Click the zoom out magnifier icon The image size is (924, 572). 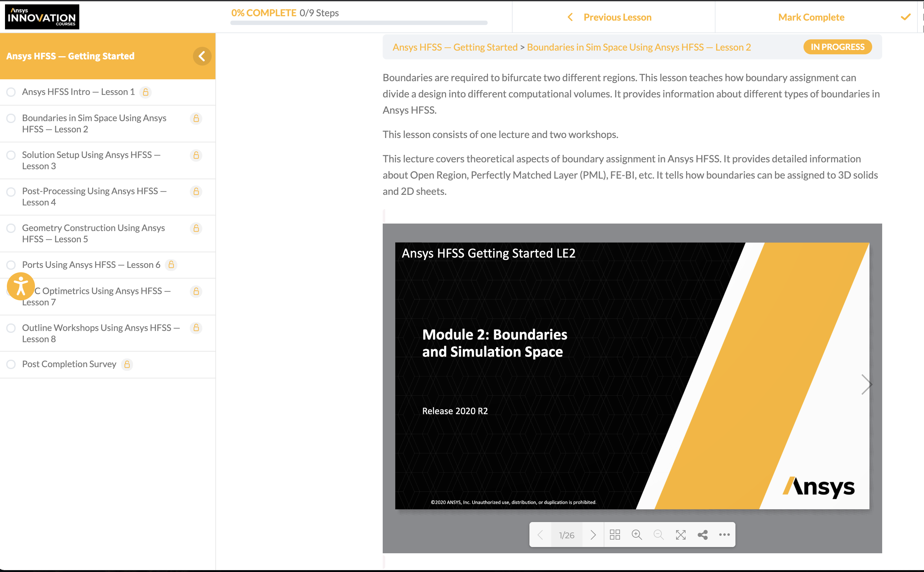click(658, 535)
